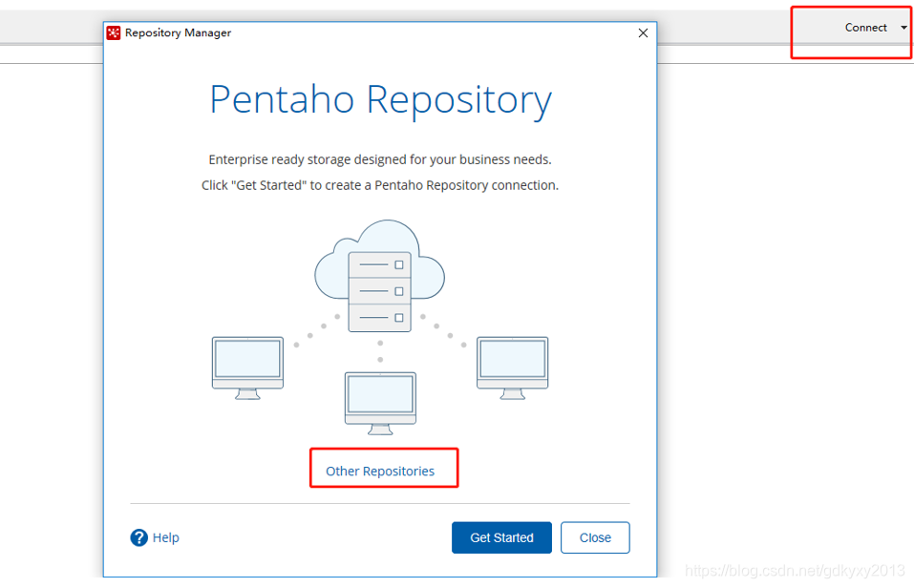This screenshot has width=914, height=588.
Task: Click the Pentaho Repository heading
Action: point(380,99)
